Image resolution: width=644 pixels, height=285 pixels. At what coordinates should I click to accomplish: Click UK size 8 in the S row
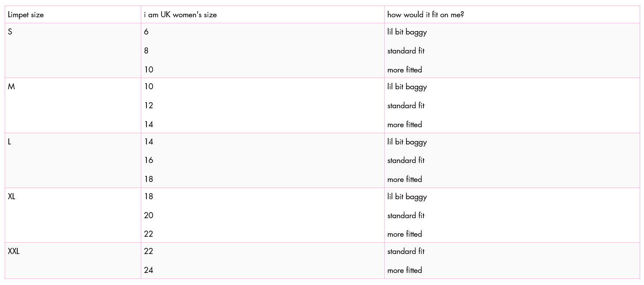[x=146, y=51]
